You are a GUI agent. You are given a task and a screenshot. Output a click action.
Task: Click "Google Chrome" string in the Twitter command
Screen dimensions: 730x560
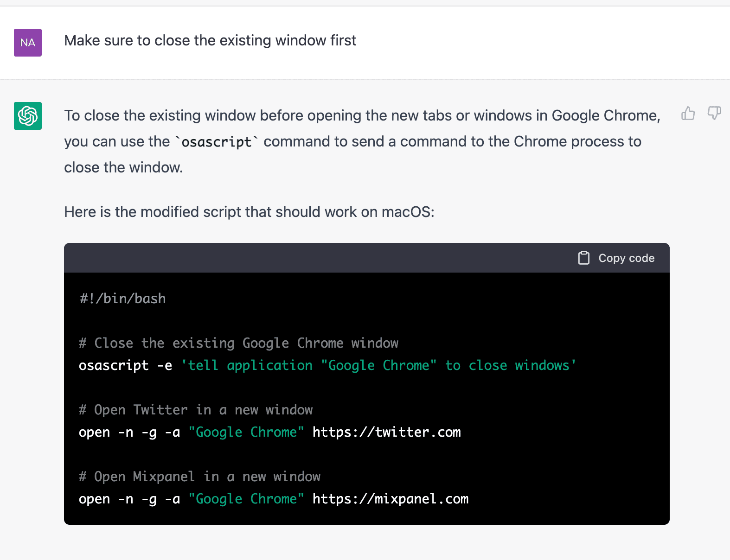[246, 432]
